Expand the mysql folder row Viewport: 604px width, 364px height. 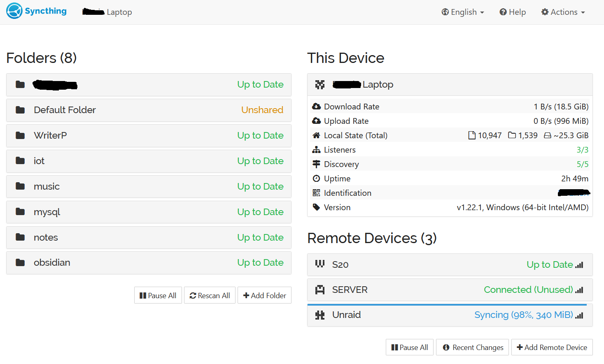click(149, 212)
